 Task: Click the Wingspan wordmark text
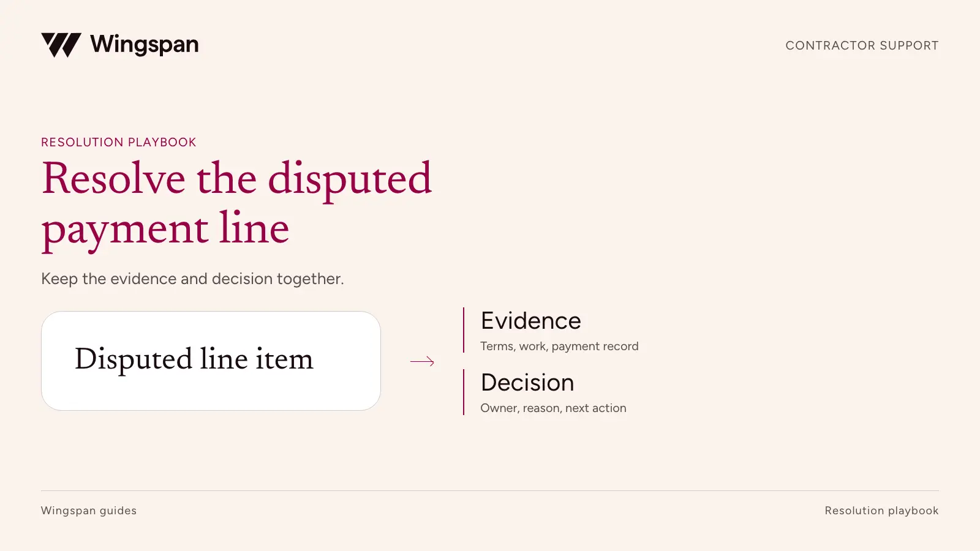145,45
